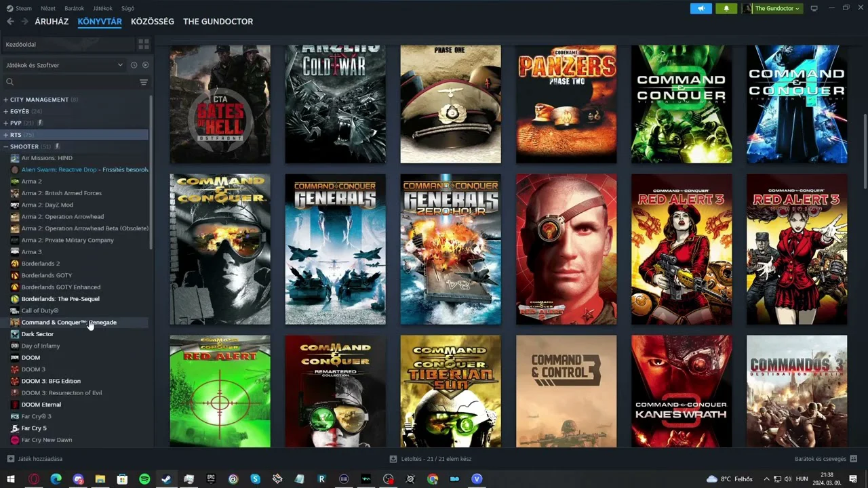Open advanced filter options icon
The height and width of the screenshot is (488, 868).
(144, 82)
